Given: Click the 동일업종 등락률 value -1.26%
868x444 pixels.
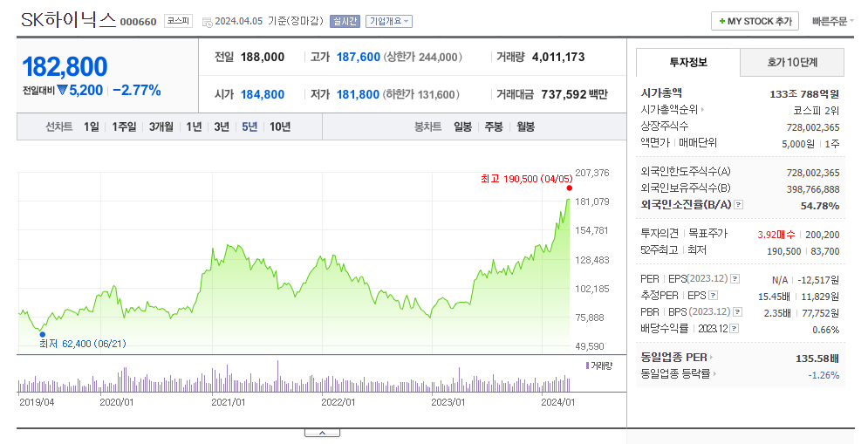Looking at the screenshot, I should [x=824, y=375].
